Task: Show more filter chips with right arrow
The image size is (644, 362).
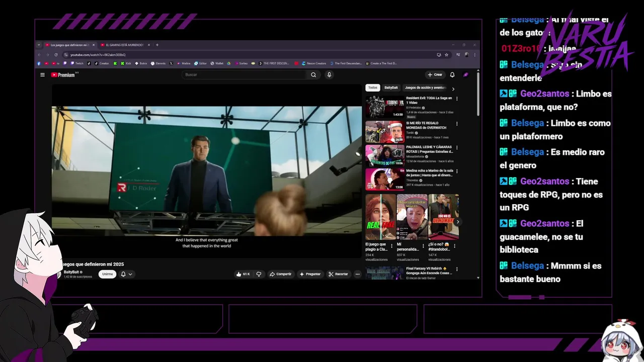Action: point(453,88)
